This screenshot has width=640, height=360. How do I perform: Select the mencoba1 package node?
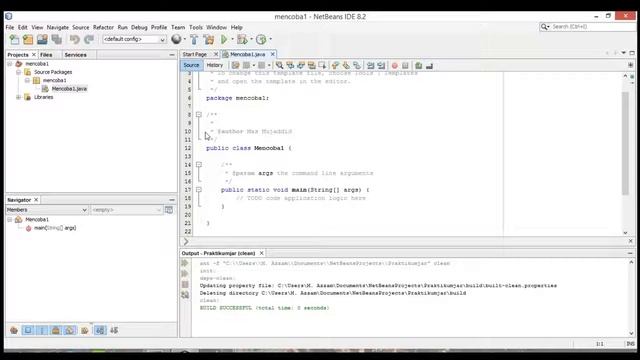pos(54,80)
